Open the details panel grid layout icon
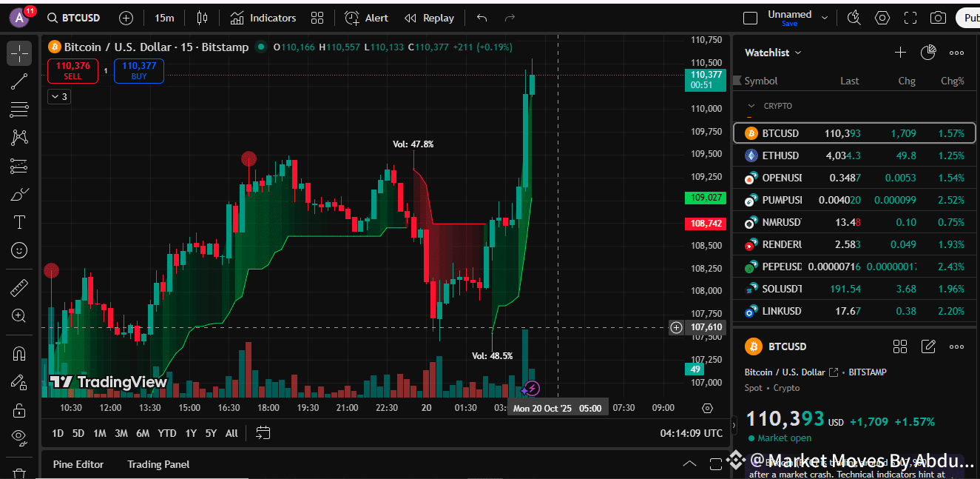980x479 pixels. tap(900, 346)
